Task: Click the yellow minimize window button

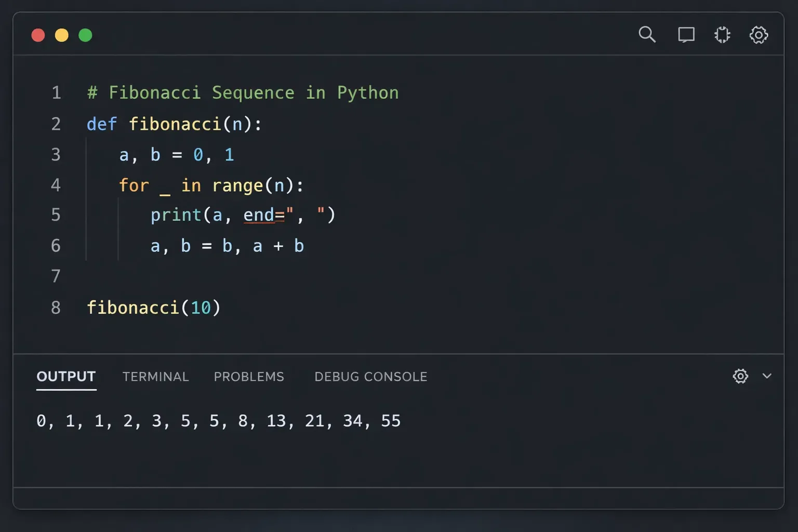Action: [62, 35]
